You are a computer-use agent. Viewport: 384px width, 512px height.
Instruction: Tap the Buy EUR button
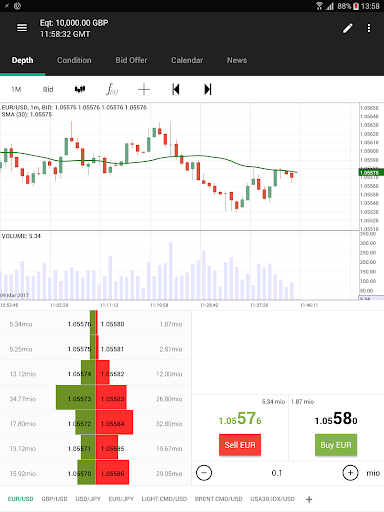pos(336,445)
